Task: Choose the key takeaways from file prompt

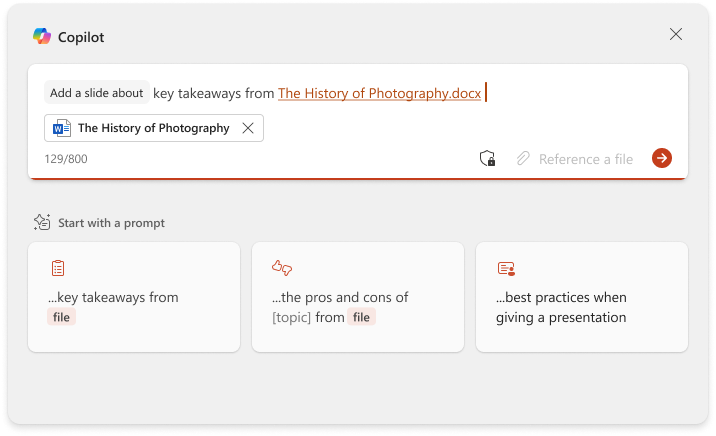Action: (x=134, y=297)
